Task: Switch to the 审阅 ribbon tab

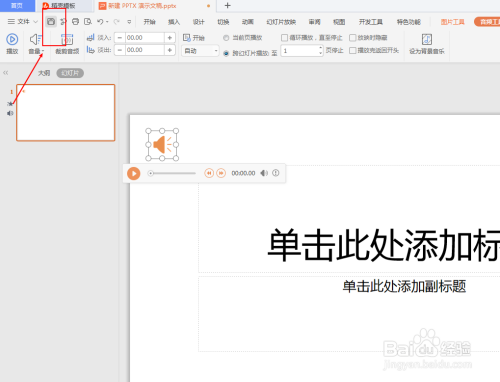Action: coord(314,22)
